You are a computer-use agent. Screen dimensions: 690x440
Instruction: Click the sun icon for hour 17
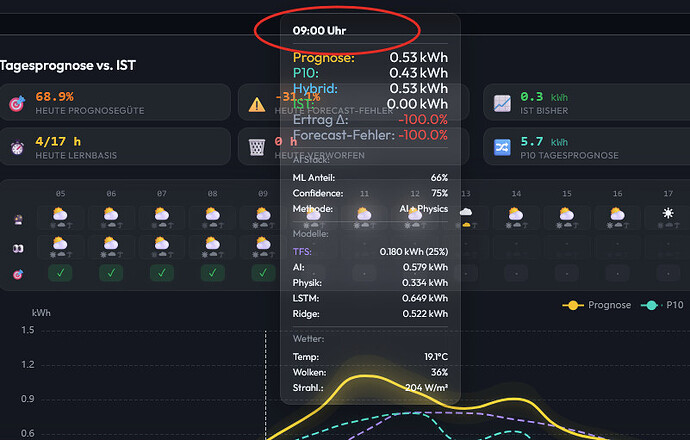(668, 213)
